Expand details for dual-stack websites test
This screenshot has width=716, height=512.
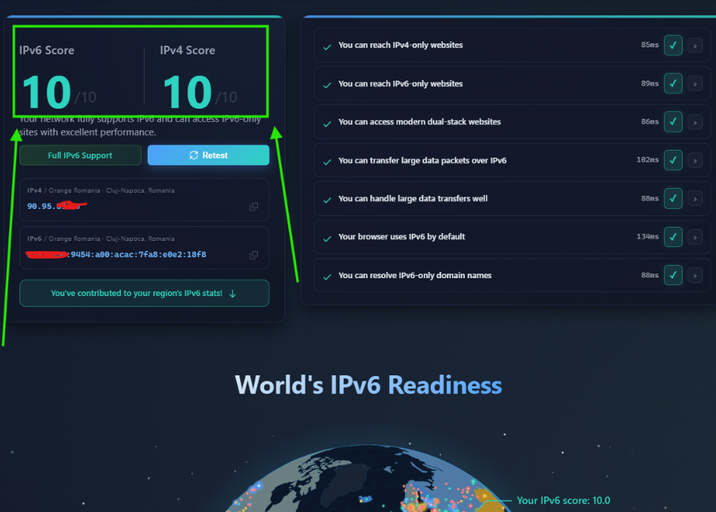[x=695, y=122]
